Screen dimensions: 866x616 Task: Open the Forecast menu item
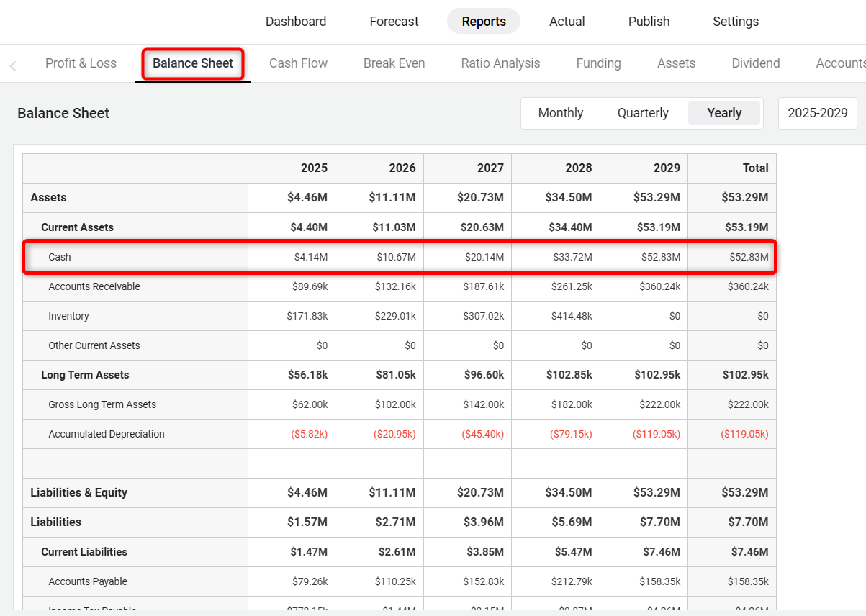coord(394,22)
